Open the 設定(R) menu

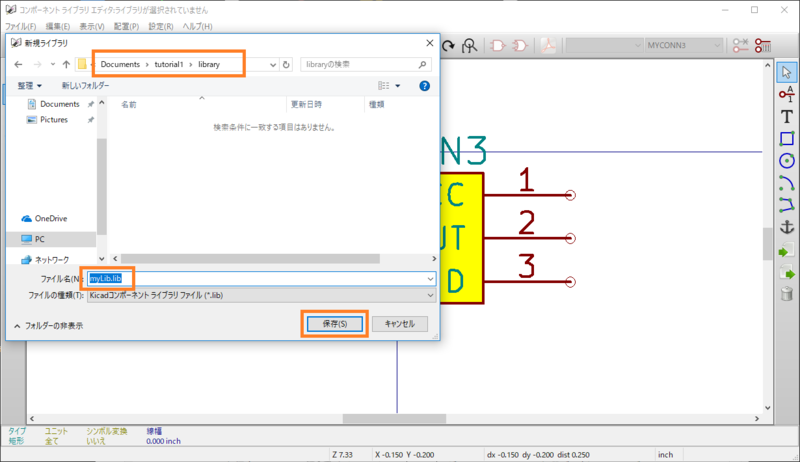pyautogui.click(x=161, y=26)
